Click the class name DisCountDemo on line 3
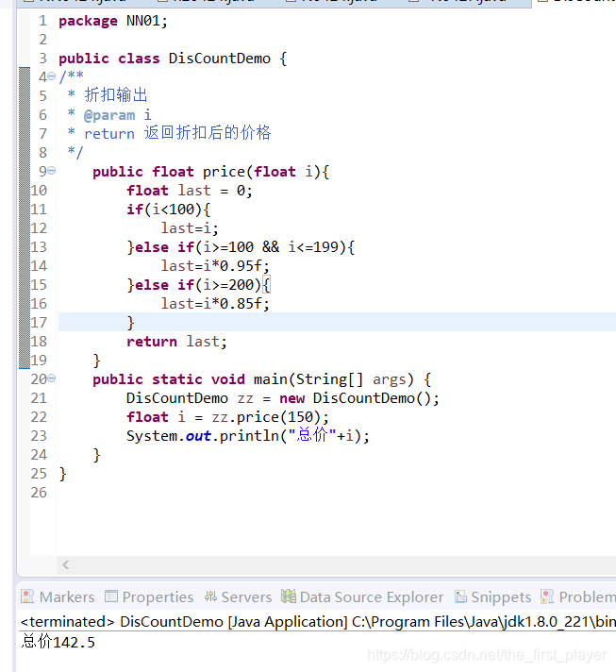This screenshot has width=616, height=672. (220, 59)
